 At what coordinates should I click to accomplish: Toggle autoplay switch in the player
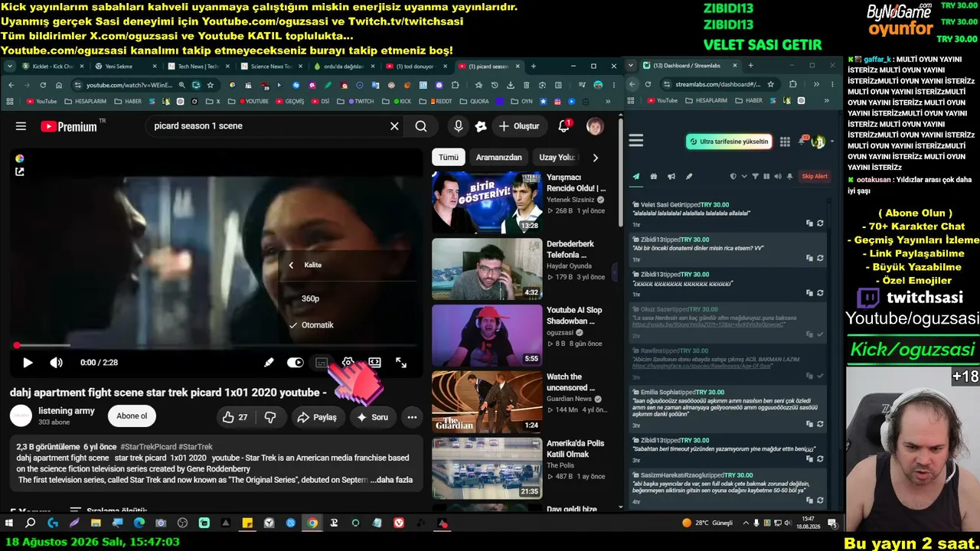[295, 363]
